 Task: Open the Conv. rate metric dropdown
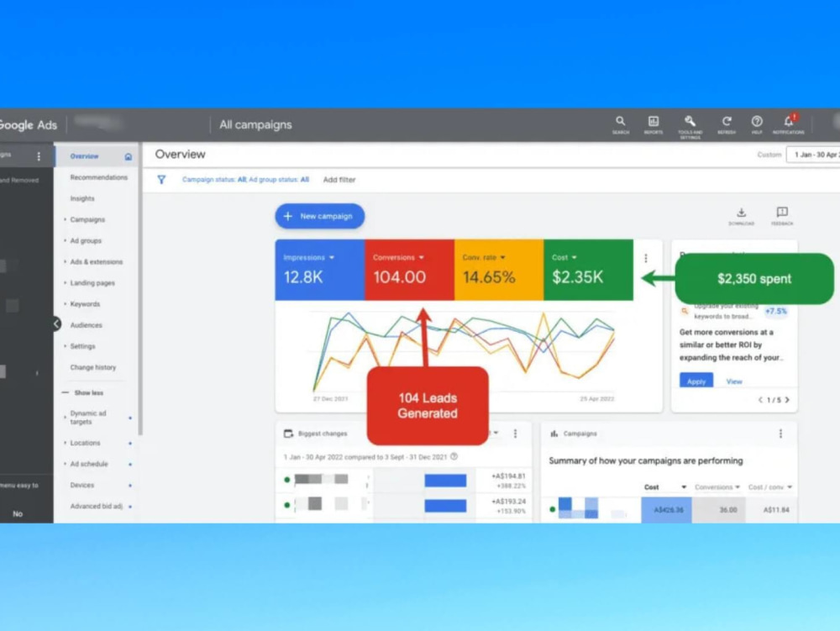[502, 258]
